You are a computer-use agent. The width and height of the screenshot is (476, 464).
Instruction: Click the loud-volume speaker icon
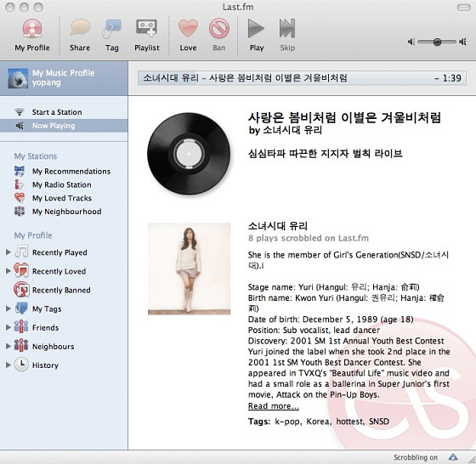pos(462,42)
